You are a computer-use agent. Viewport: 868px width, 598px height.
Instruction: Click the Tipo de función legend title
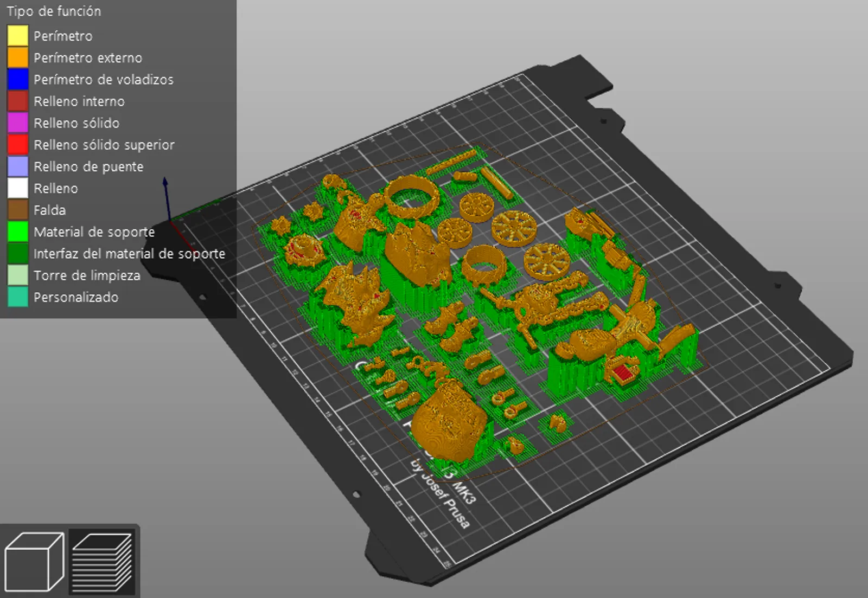click(54, 11)
